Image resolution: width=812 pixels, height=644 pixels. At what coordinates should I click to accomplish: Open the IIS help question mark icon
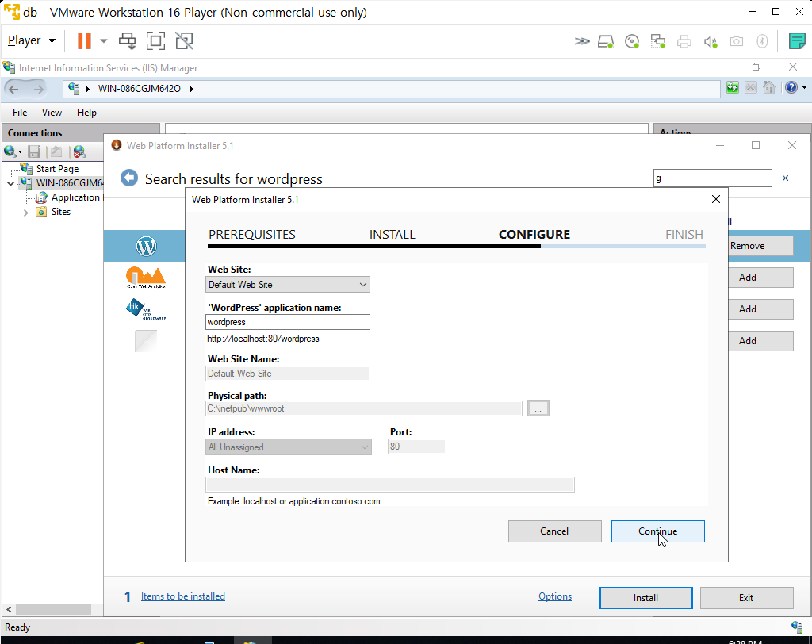pos(791,87)
